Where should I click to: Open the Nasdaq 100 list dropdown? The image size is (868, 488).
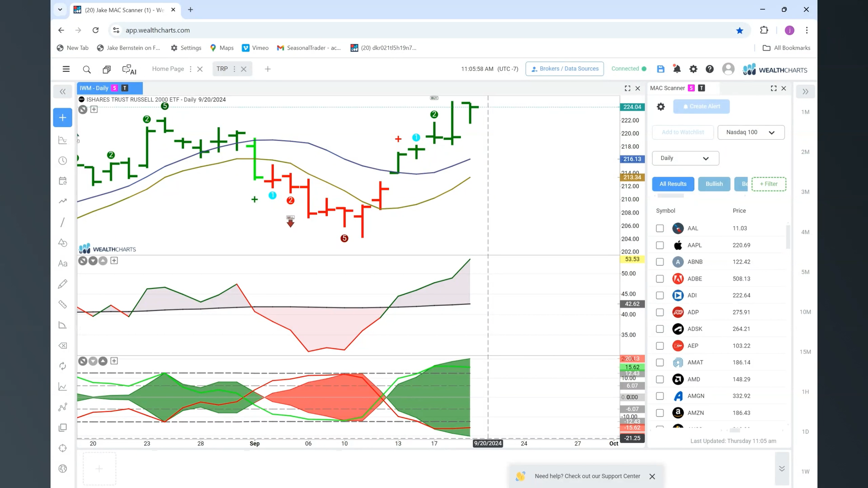tap(751, 132)
